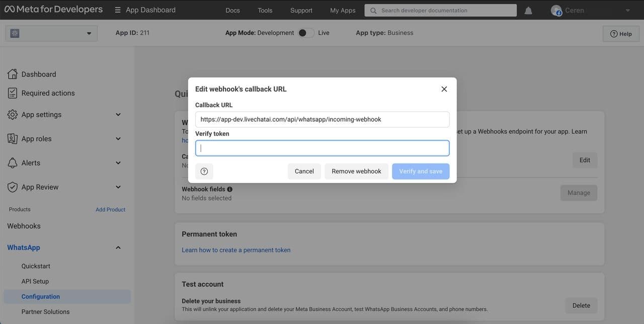This screenshot has width=644, height=324.
Task: Open the account dropdown arrow next to Ceren
Action: click(x=627, y=11)
